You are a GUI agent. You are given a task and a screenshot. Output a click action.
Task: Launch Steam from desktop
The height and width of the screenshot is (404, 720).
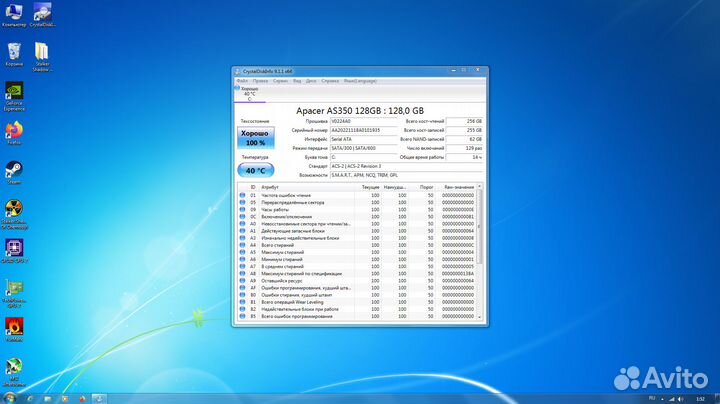[14, 173]
